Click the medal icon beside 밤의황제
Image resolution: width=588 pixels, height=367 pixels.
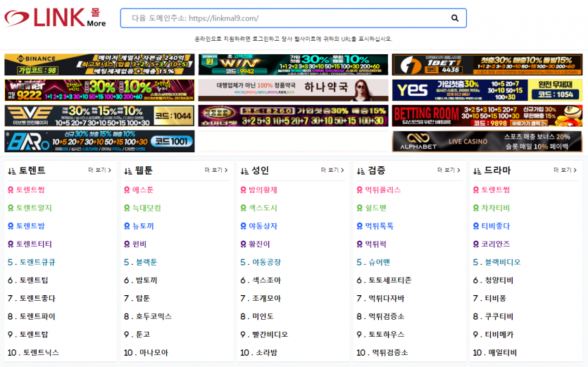243,190
